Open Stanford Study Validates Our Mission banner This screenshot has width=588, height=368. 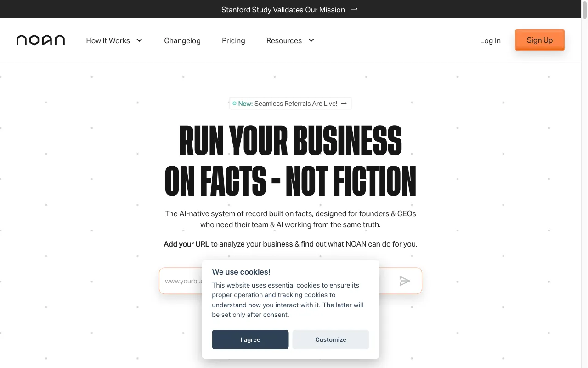click(289, 9)
